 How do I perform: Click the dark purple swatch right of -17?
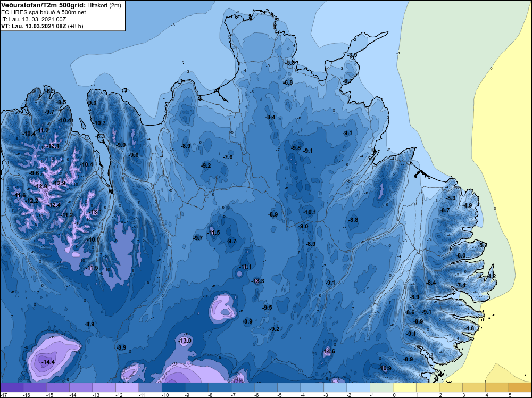pyautogui.click(x=12, y=387)
